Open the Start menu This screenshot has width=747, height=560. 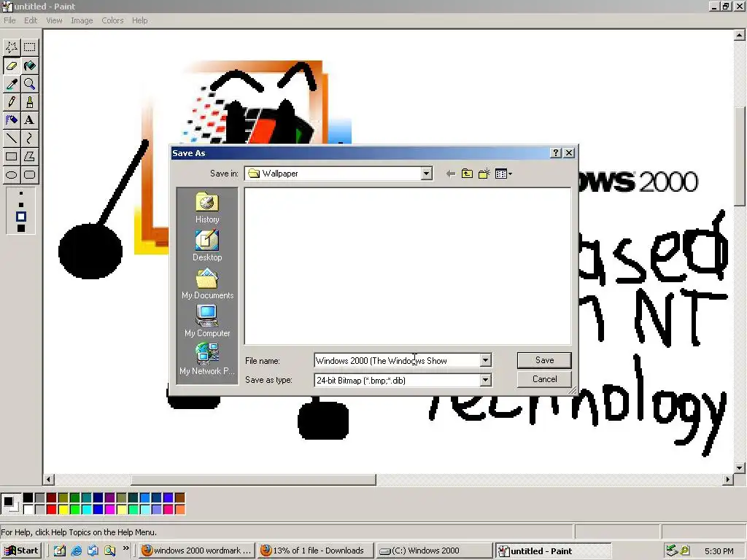click(x=21, y=551)
